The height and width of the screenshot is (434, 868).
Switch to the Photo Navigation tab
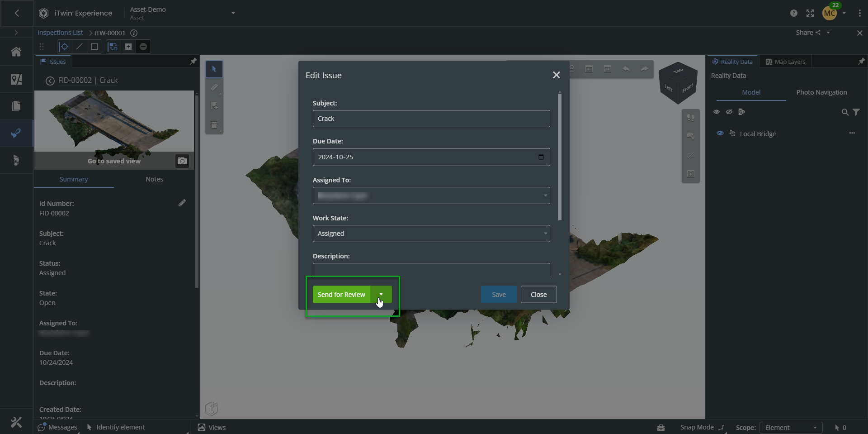click(x=821, y=92)
